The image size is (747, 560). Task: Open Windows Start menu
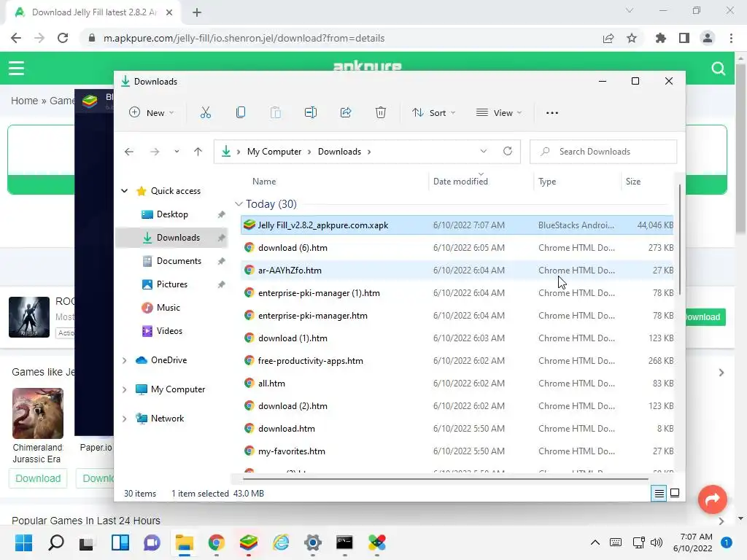(x=23, y=542)
